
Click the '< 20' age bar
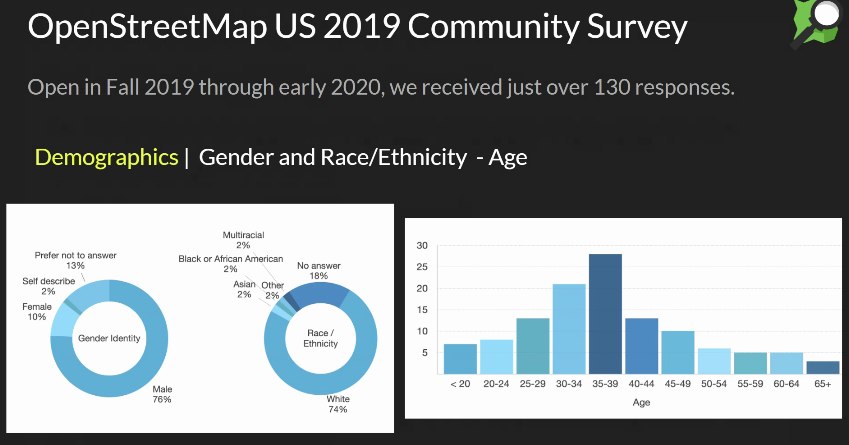460,359
